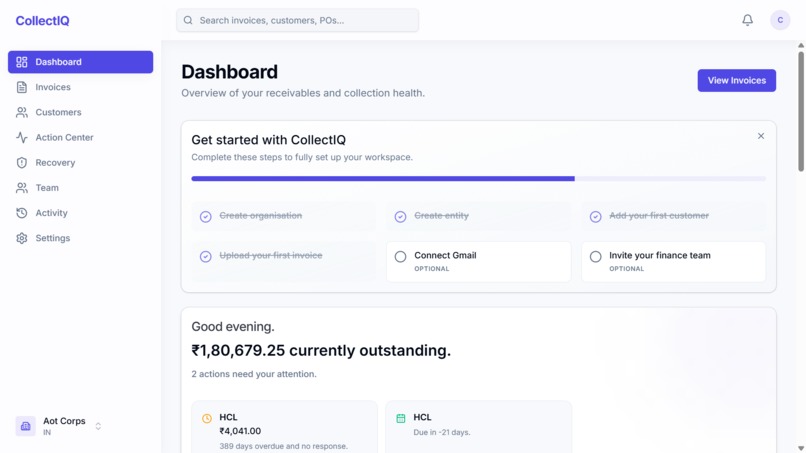Image resolution: width=806 pixels, height=453 pixels.
Task: Click the scrollbar down arrow
Action: pyautogui.click(x=801, y=448)
